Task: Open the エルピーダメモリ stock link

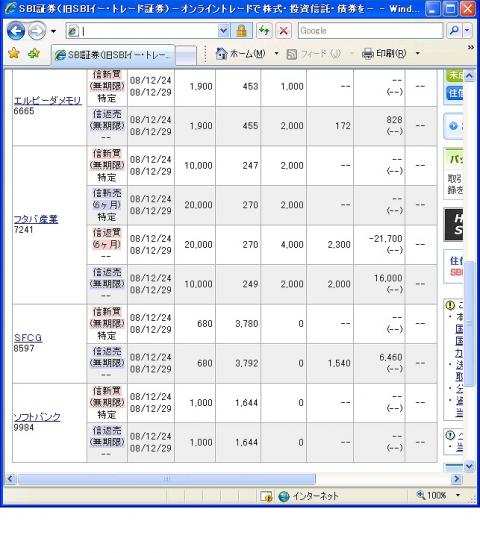Action: [48, 101]
